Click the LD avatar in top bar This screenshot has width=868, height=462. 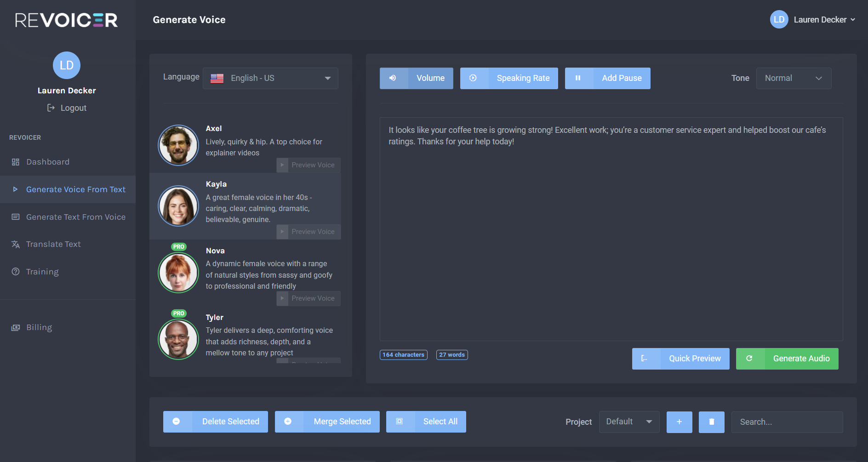pos(779,19)
